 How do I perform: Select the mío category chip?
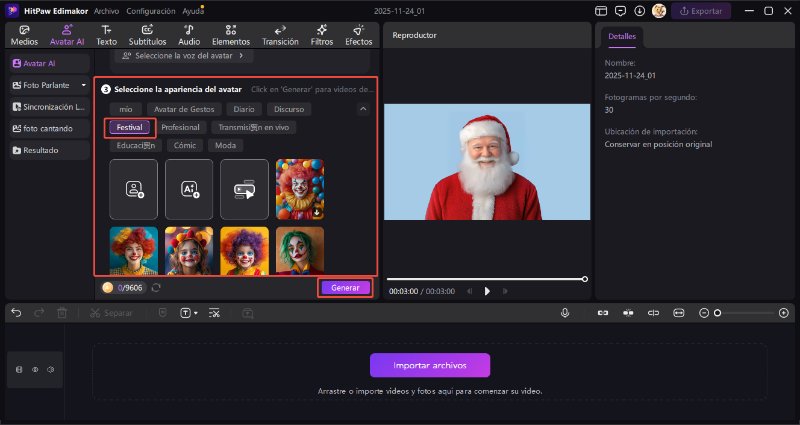coord(126,109)
